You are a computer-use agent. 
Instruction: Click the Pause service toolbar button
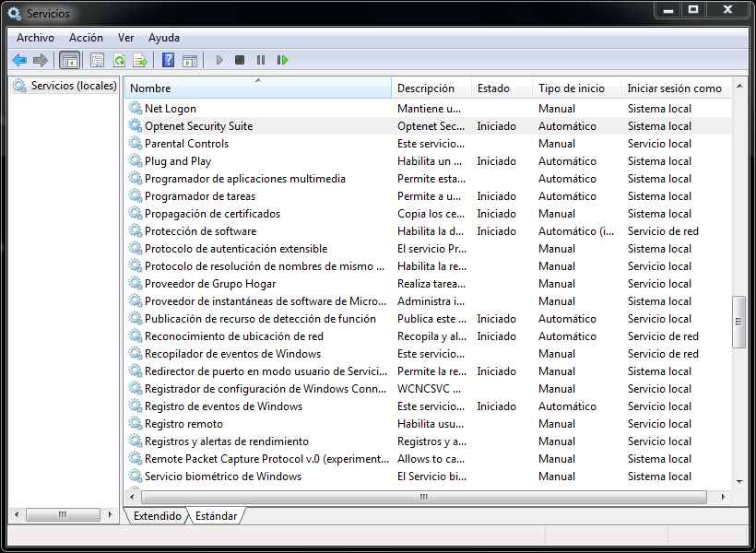click(x=261, y=60)
